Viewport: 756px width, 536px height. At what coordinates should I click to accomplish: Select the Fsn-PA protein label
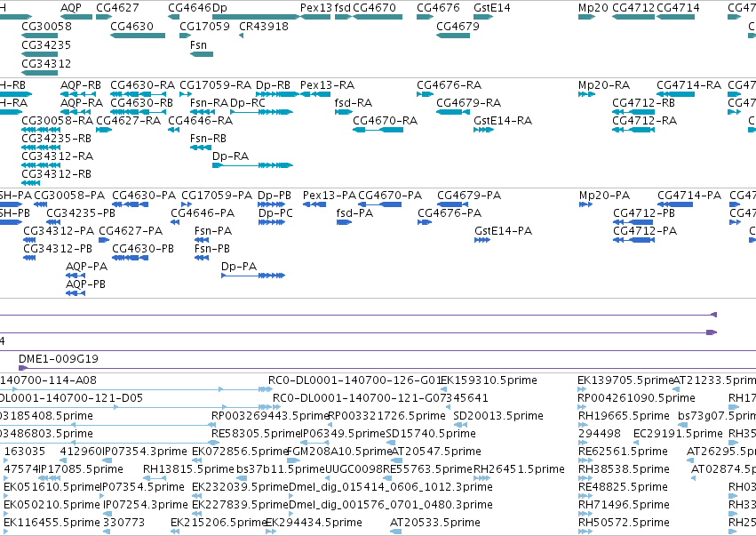pos(213,231)
